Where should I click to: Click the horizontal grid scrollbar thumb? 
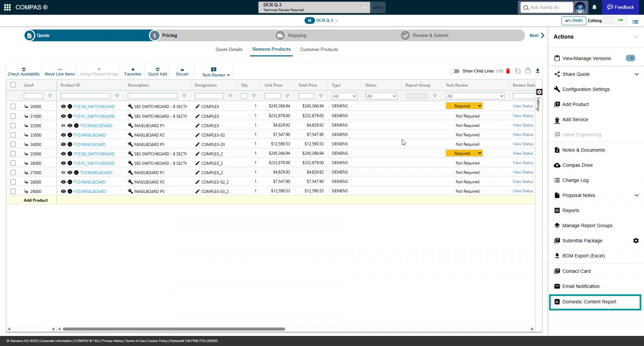[174, 329]
